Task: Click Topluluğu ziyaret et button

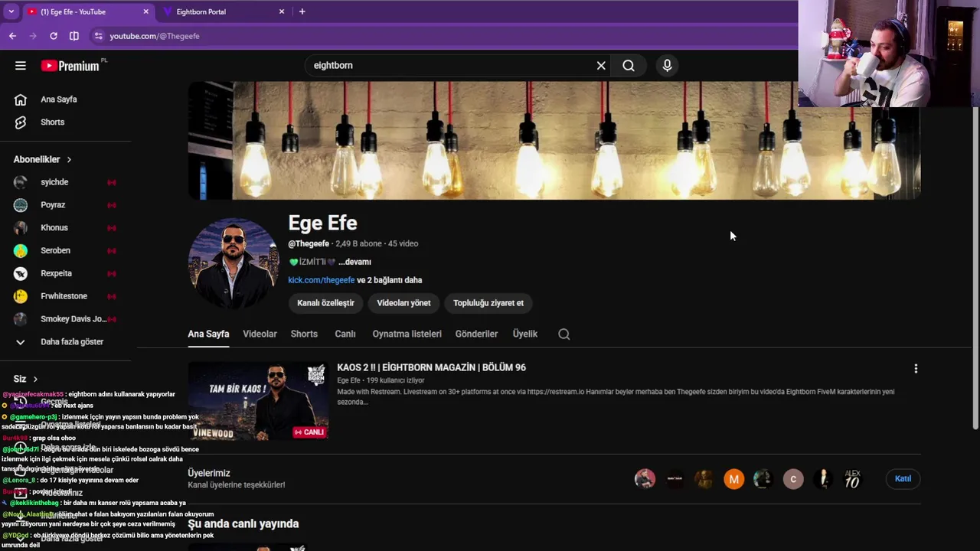Action: click(488, 303)
